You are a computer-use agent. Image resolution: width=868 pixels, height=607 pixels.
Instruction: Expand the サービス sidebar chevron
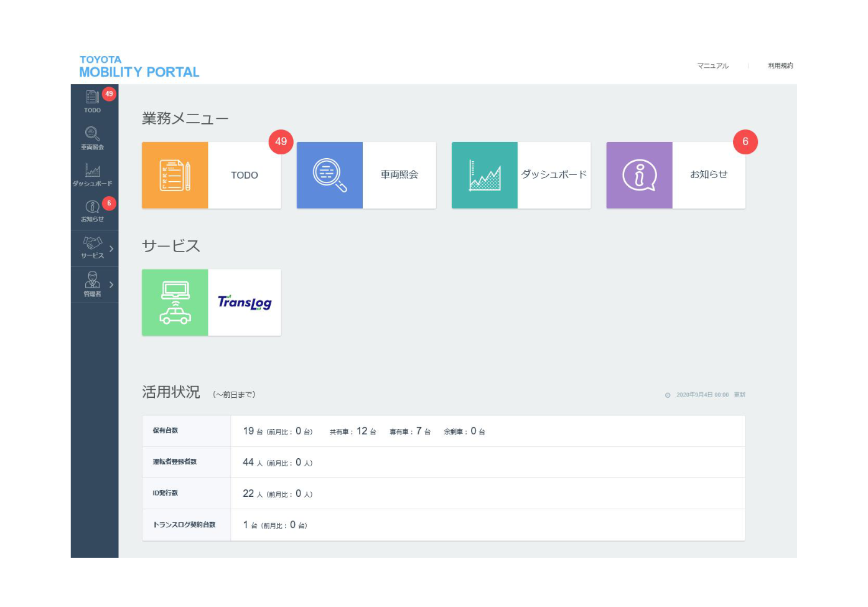coord(111,248)
